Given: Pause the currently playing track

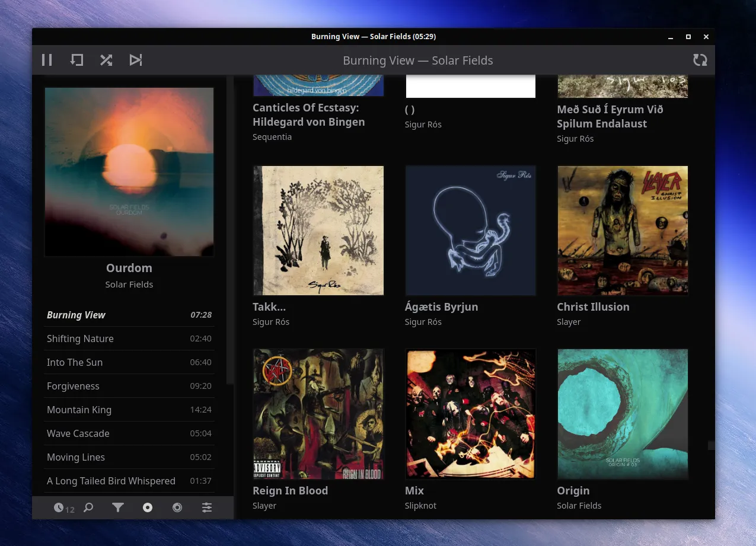Looking at the screenshot, I should coord(47,60).
